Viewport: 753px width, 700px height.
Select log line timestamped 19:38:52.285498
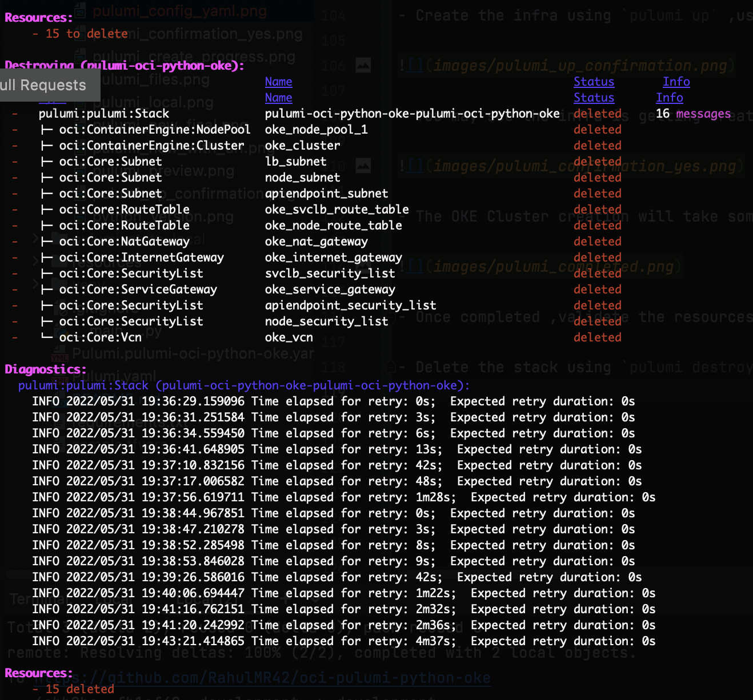[x=334, y=545]
